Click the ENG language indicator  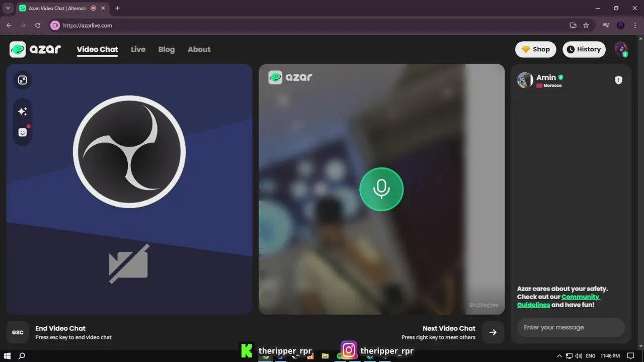pyautogui.click(x=591, y=355)
